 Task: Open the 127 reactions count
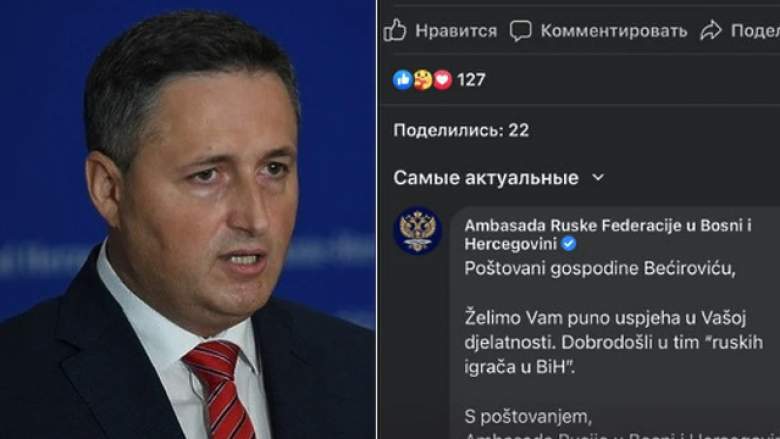(471, 80)
